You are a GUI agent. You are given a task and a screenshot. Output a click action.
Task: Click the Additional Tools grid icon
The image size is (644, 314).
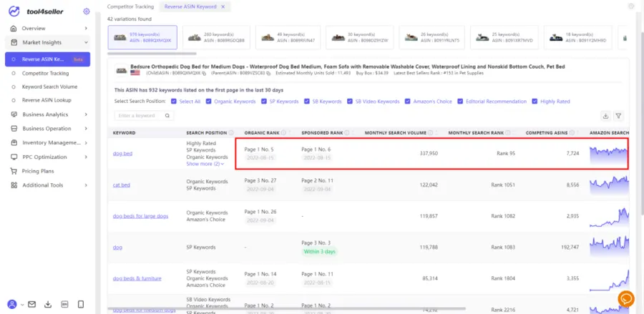click(x=14, y=185)
